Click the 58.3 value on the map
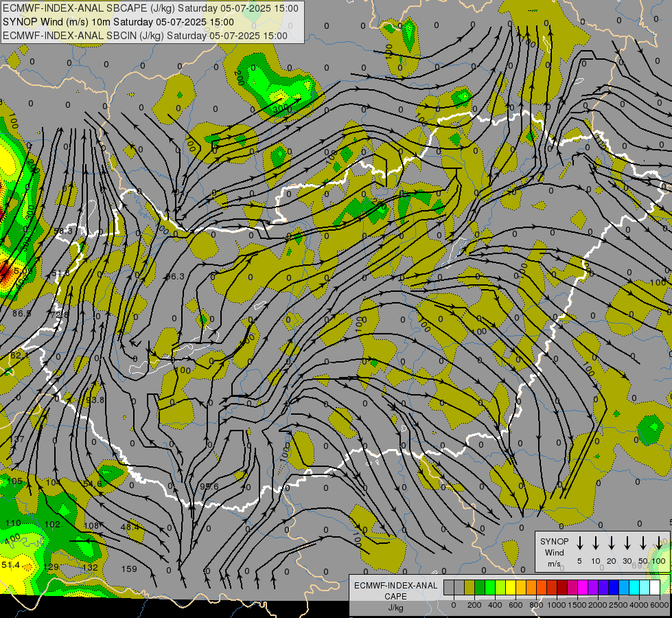 [63, 231]
